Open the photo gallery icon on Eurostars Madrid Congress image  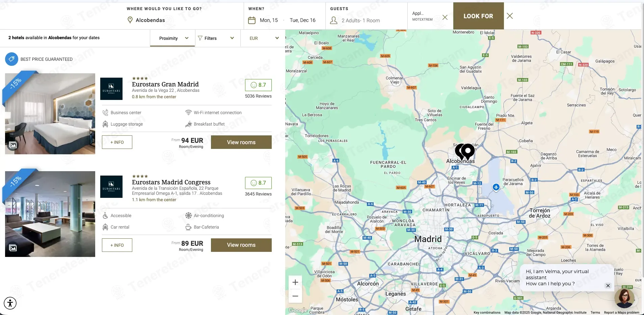pyautogui.click(x=13, y=248)
